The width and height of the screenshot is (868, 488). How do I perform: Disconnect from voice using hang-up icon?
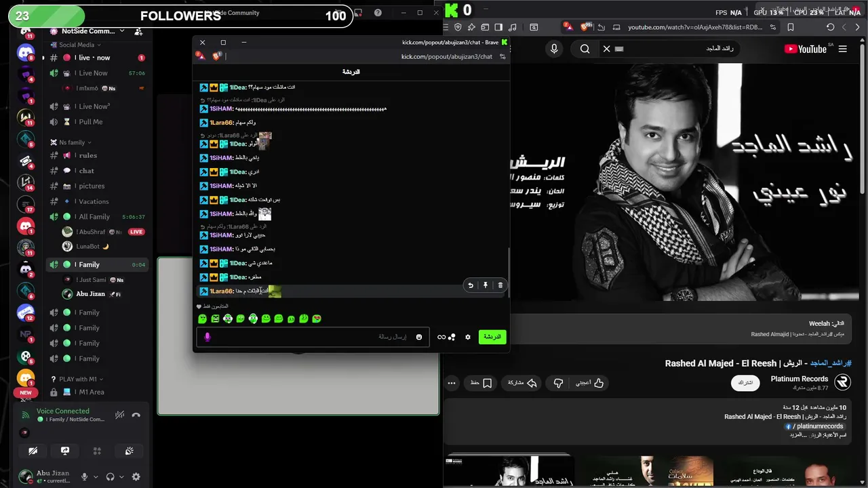pyautogui.click(x=136, y=415)
